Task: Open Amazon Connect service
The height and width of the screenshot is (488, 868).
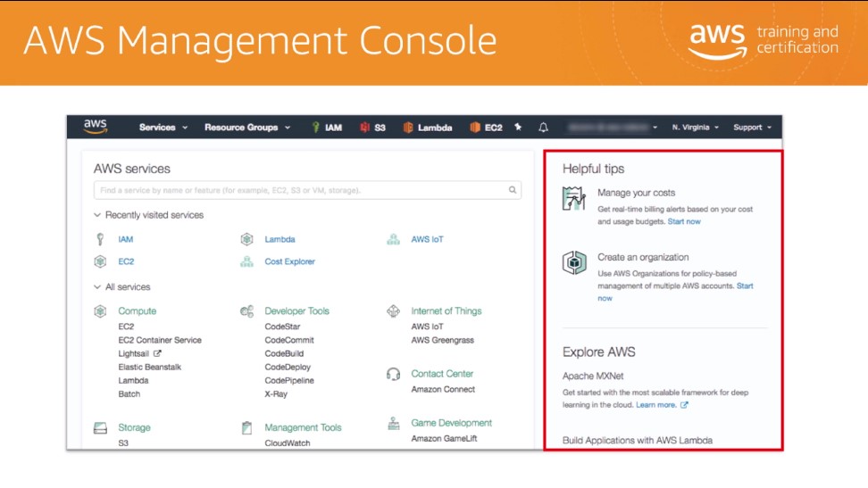Action: point(443,390)
